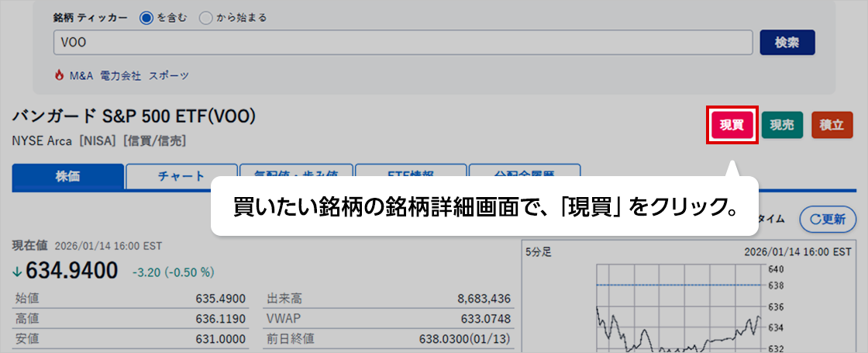
Task: Refresh quotes with the 更新 button
Action: [x=827, y=219]
